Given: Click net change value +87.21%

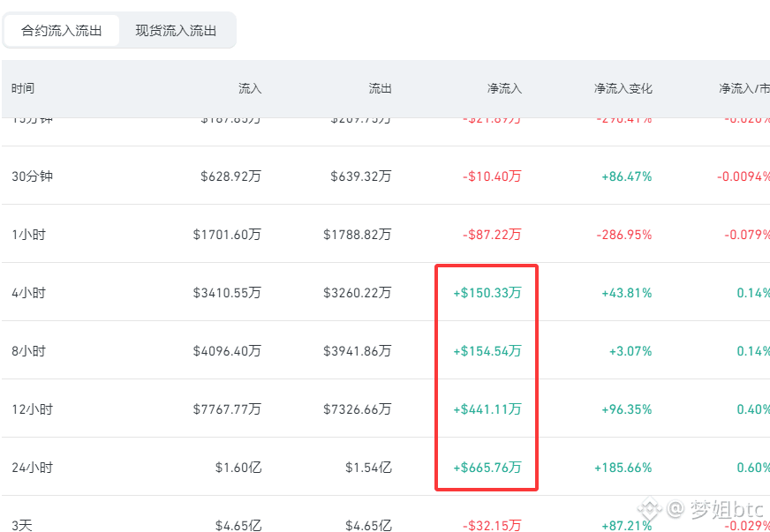Looking at the screenshot, I should (x=627, y=526).
